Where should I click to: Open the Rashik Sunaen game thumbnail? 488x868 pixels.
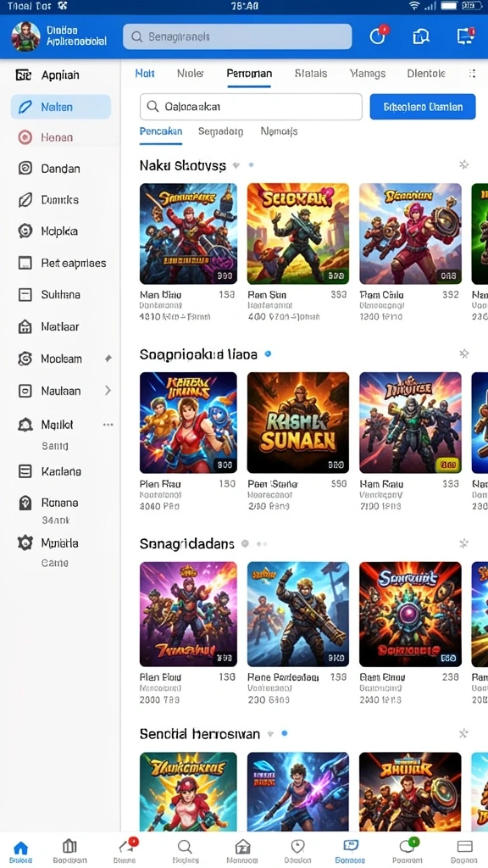tap(298, 422)
